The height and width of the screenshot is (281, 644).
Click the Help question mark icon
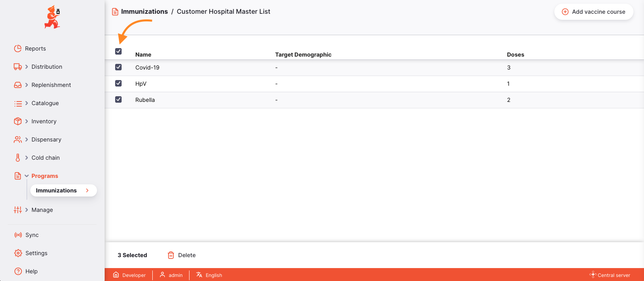click(x=18, y=271)
